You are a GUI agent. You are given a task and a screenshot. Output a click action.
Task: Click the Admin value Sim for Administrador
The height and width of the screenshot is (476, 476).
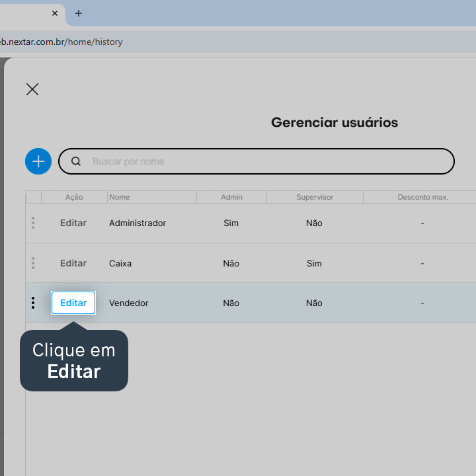[231, 223]
